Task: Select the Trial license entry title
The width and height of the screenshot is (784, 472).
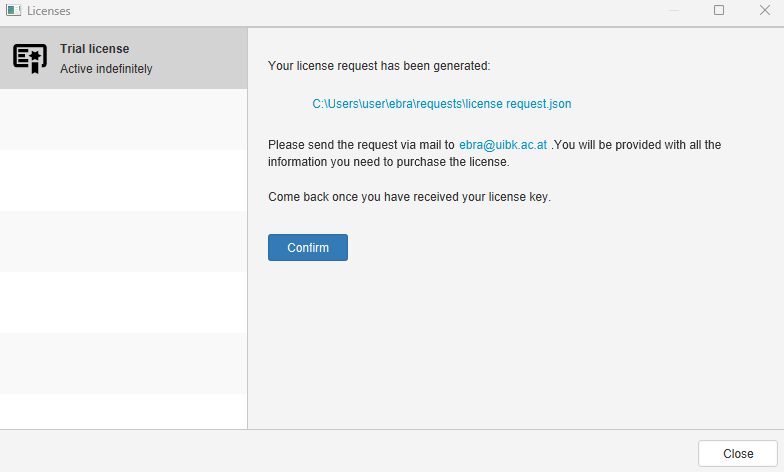Action: point(95,48)
